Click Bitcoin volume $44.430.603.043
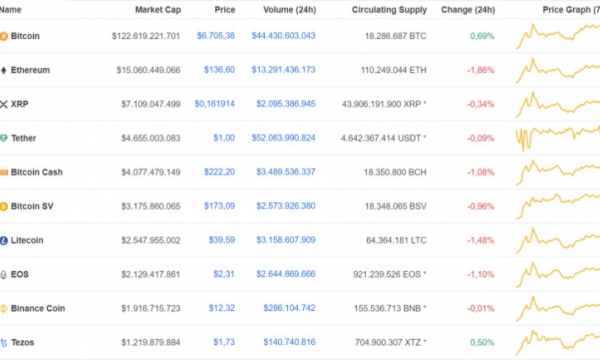Image resolution: width=600 pixels, height=360 pixels. 284,36
